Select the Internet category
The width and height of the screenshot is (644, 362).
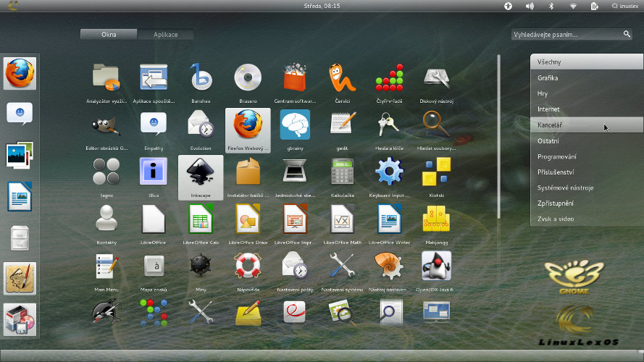(x=587, y=109)
